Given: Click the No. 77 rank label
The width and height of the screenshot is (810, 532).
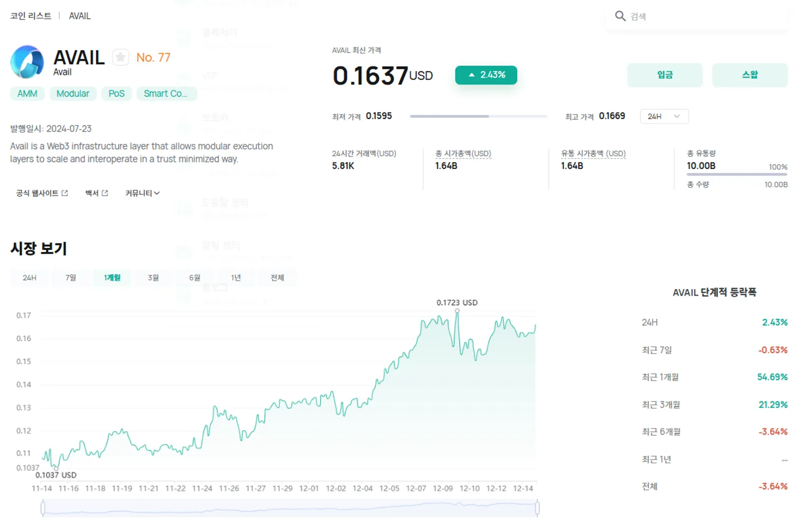Looking at the screenshot, I should point(153,57).
